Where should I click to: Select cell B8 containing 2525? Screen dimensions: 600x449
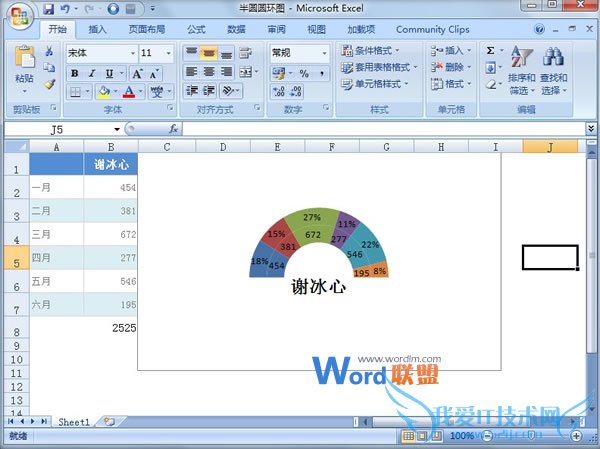tap(111, 328)
